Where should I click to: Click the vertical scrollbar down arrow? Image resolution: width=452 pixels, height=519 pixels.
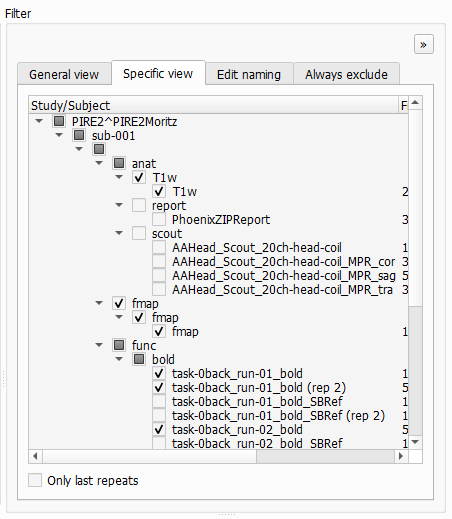(415, 442)
